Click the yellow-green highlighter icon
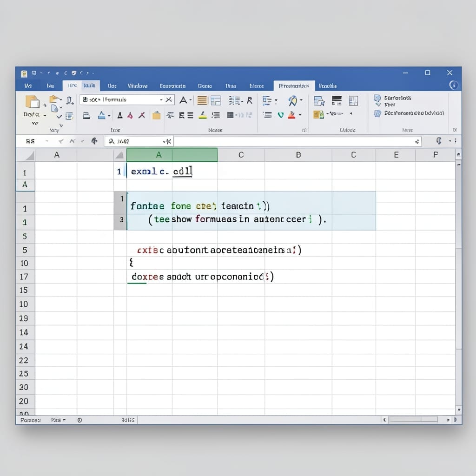 [203, 115]
